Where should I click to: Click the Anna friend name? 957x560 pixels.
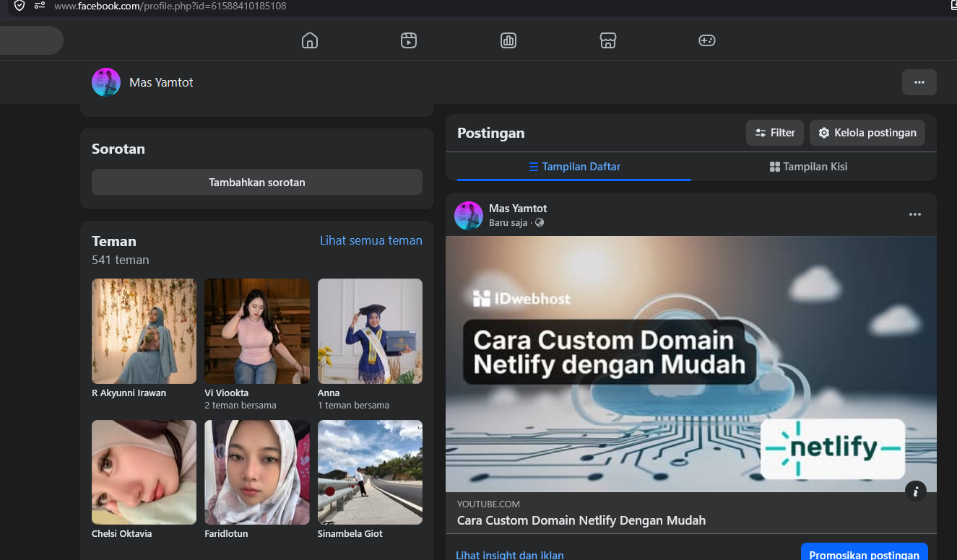click(x=329, y=393)
